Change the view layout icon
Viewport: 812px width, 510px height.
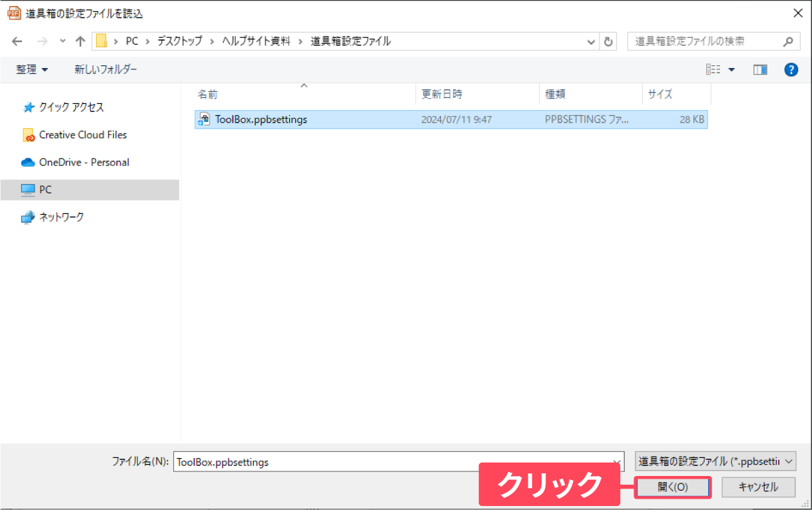713,69
